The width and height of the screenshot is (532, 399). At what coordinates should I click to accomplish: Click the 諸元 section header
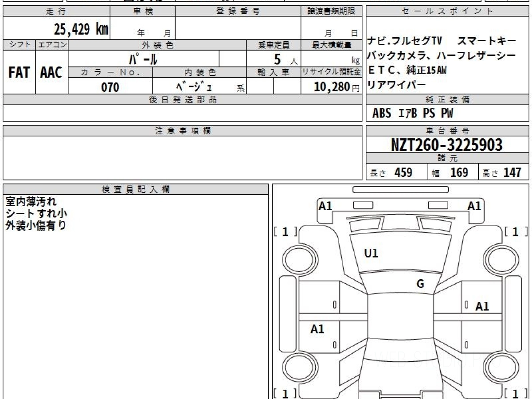448,158
